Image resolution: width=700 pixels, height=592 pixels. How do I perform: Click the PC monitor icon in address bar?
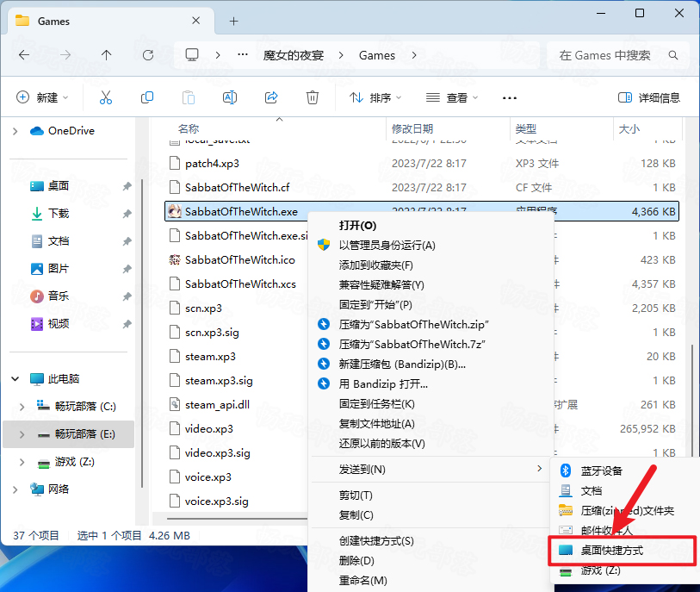(x=192, y=55)
